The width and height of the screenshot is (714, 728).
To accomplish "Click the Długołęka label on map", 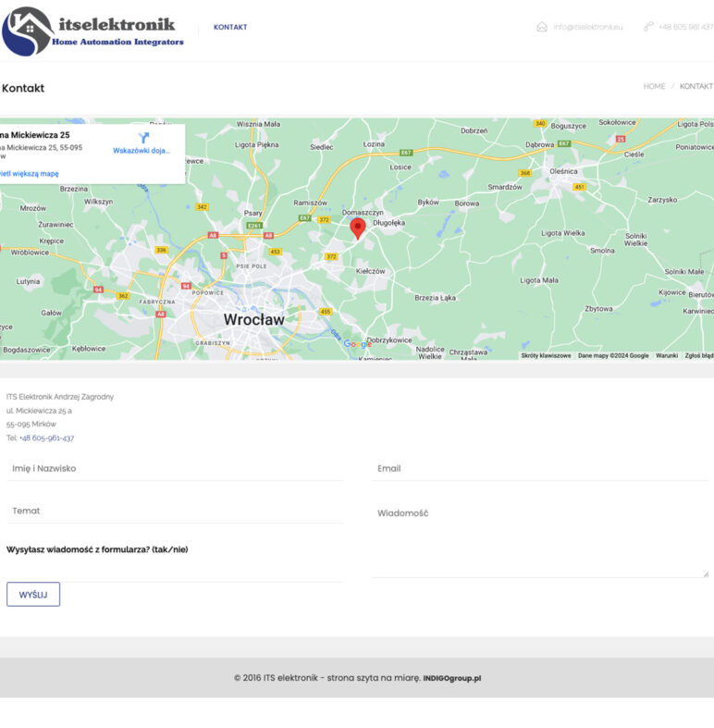I will tap(389, 223).
